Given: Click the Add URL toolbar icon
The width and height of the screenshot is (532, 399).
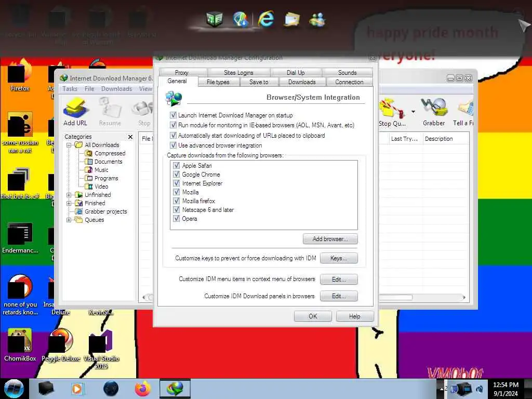Looking at the screenshot, I should pos(75,112).
